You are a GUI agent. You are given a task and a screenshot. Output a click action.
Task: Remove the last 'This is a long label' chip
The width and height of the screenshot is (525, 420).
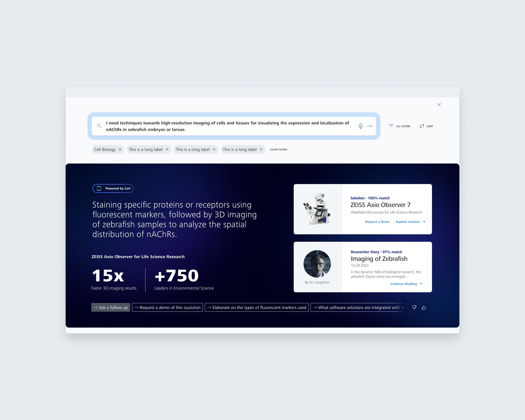coord(261,149)
